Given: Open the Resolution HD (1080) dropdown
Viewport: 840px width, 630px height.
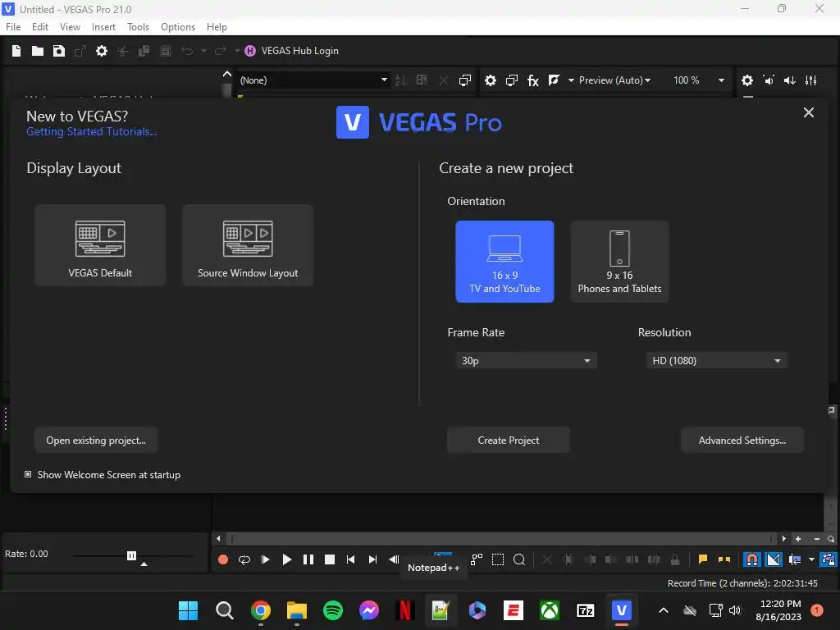Looking at the screenshot, I should coord(716,361).
